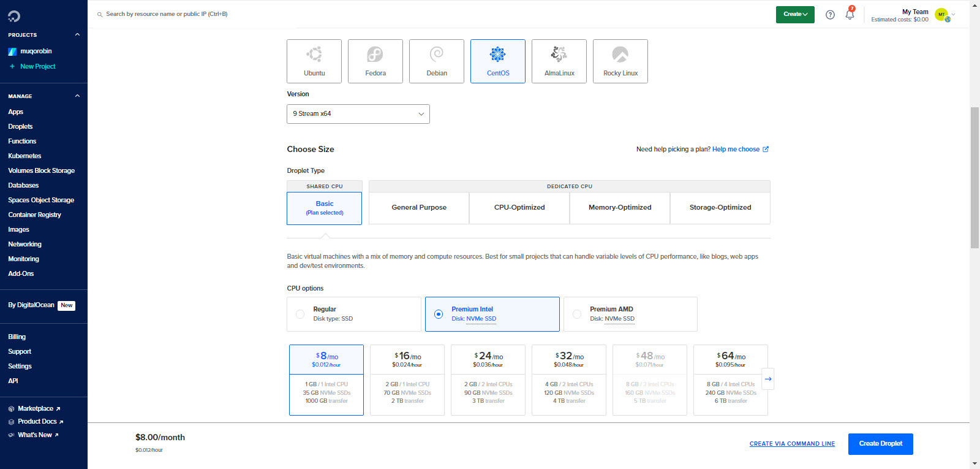Select the CPU-Optimized tab

pyautogui.click(x=519, y=208)
